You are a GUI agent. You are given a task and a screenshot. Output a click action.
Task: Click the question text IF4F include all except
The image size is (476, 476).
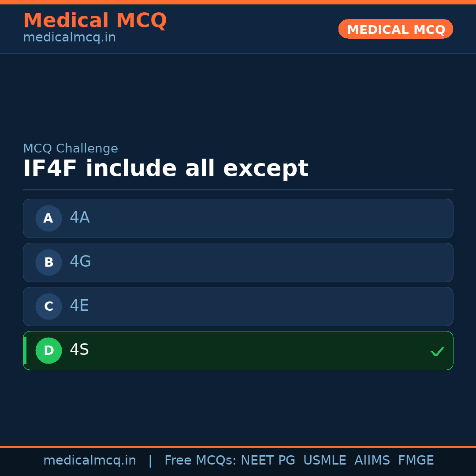[166, 168]
